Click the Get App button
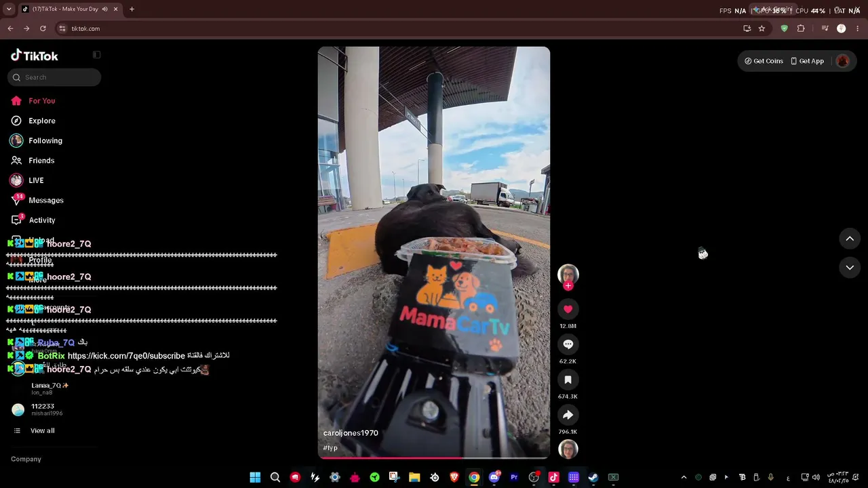This screenshot has height=488, width=868. tap(807, 61)
